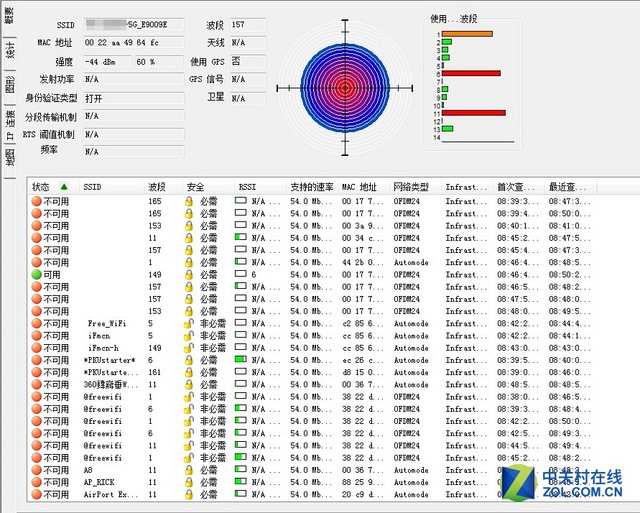
Task: Click the red channel 6 usage bar
Action: (471, 73)
